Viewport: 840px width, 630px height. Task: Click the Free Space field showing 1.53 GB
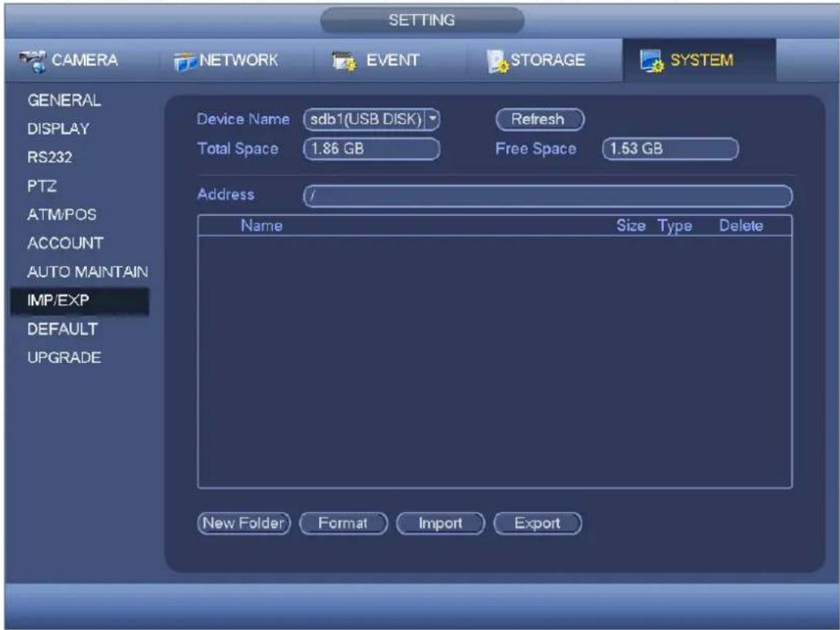coord(670,149)
